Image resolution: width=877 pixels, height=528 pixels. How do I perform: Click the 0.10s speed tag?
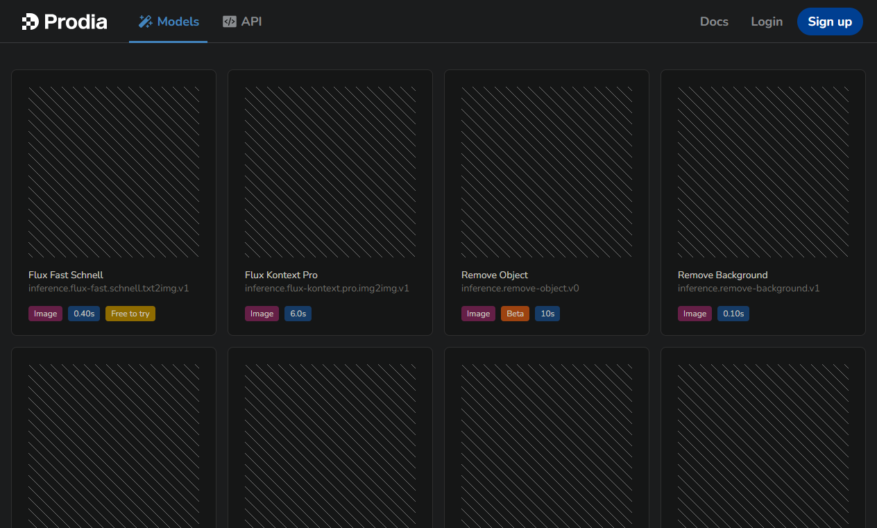(733, 314)
